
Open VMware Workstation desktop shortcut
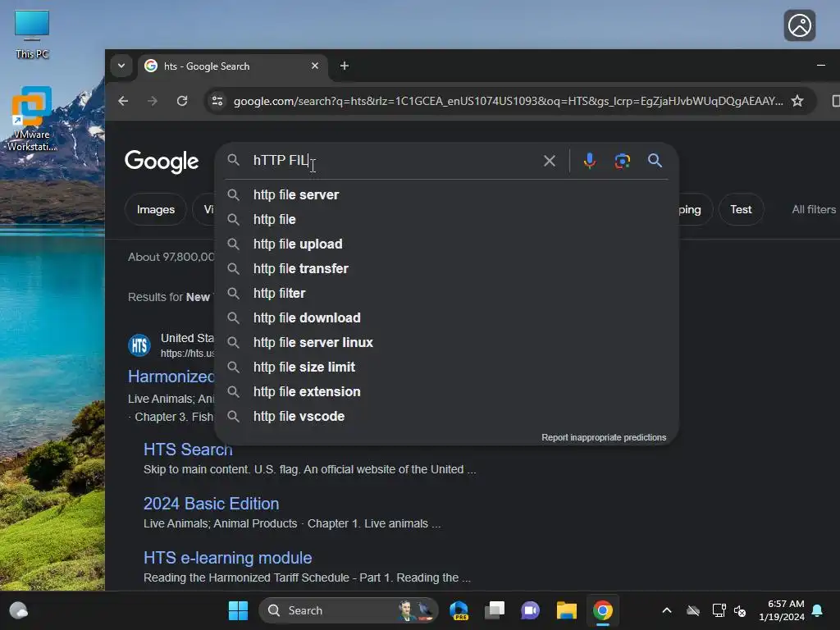coord(32,119)
